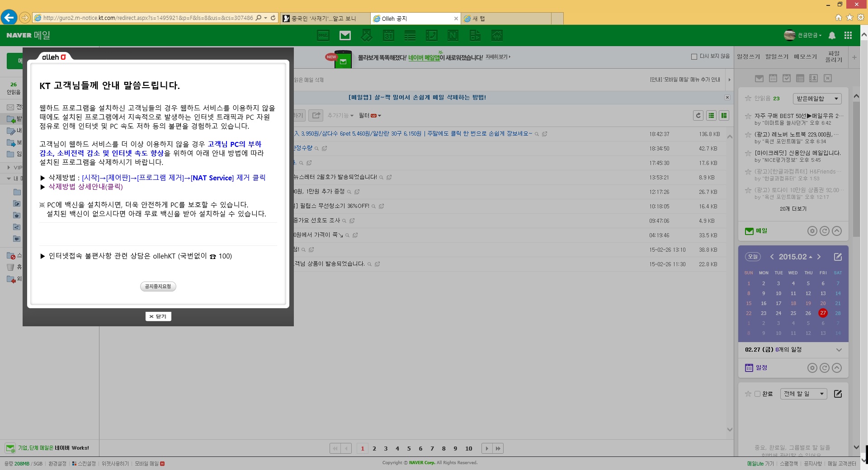
Task: Open calendar widget settings gear icon
Action: pos(812,368)
